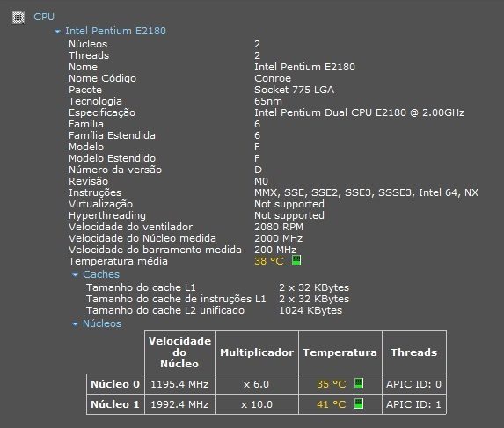Click the Núcleo 0 row label
This screenshot has width=504, height=428.
[115, 384]
